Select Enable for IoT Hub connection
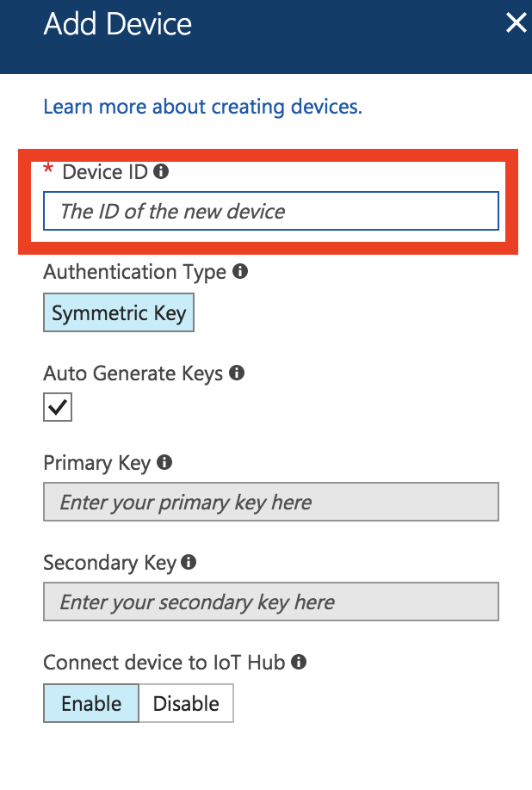 (x=91, y=703)
